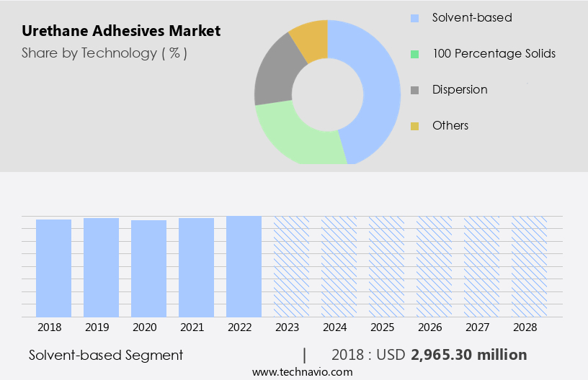Select the Solvent-based legend label
The height and width of the screenshot is (380, 588).
tap(472, 17)
